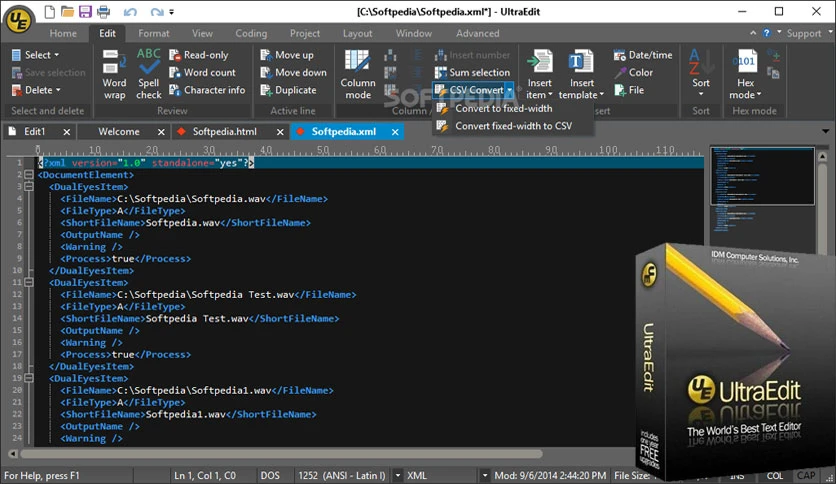
Task: Open the Window ribbon tab
Action: tap(414, 33)
